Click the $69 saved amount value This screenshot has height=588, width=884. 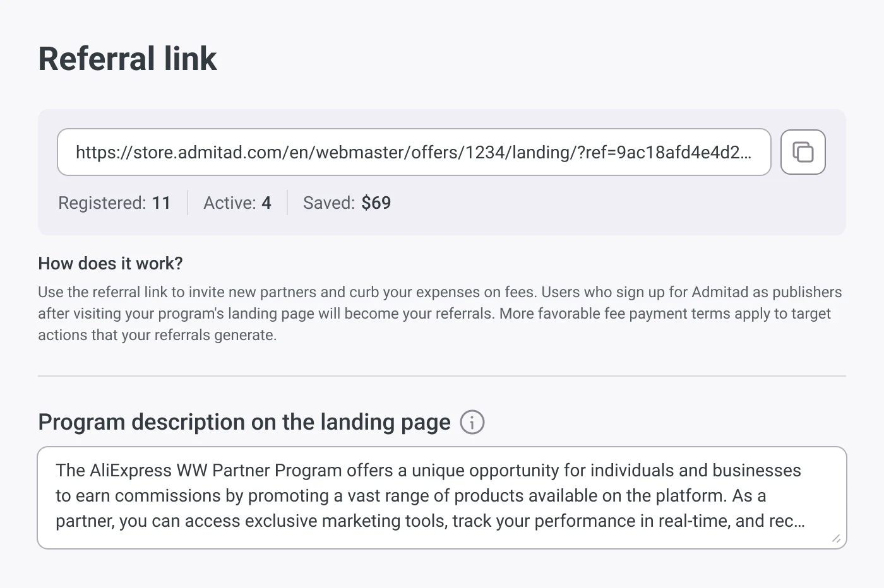coord(376,203)
